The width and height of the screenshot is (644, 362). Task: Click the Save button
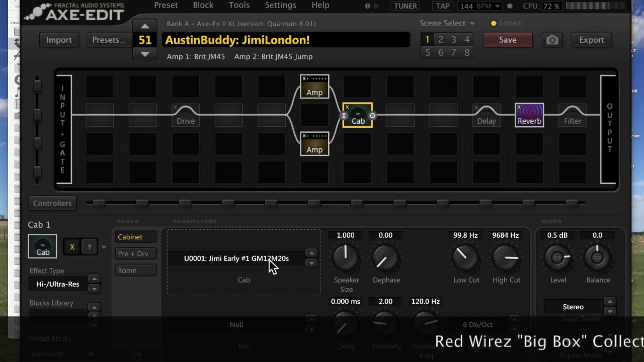click(508, 40)
